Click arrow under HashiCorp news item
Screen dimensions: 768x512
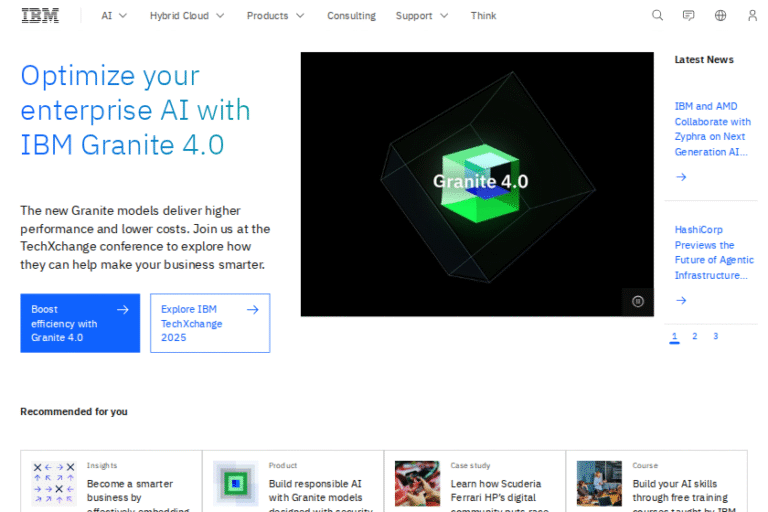(x=681, y=300)
